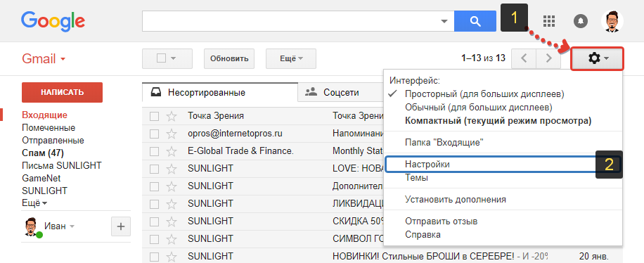Go to the previous page arrow

click(x=524, y=58)
